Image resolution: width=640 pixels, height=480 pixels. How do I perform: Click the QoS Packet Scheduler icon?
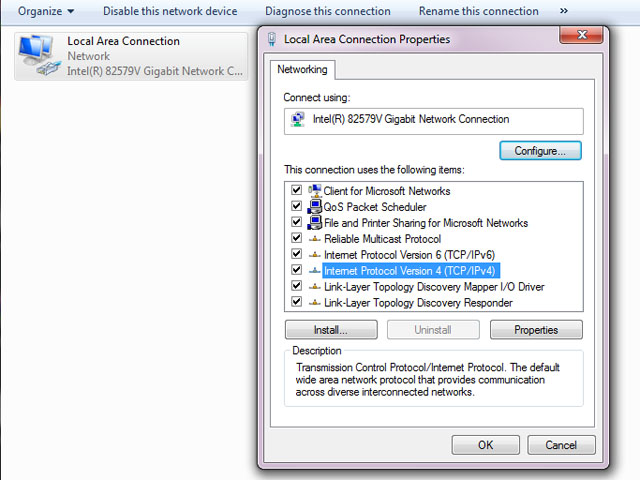tap(315, 207)
